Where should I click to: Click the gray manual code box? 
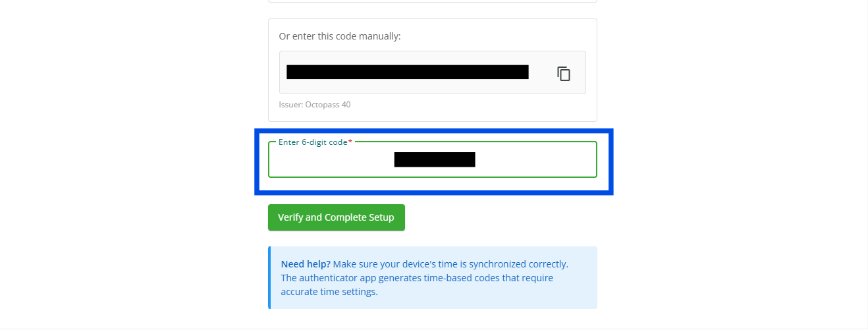pyautogui.click(x=433, y=72)
